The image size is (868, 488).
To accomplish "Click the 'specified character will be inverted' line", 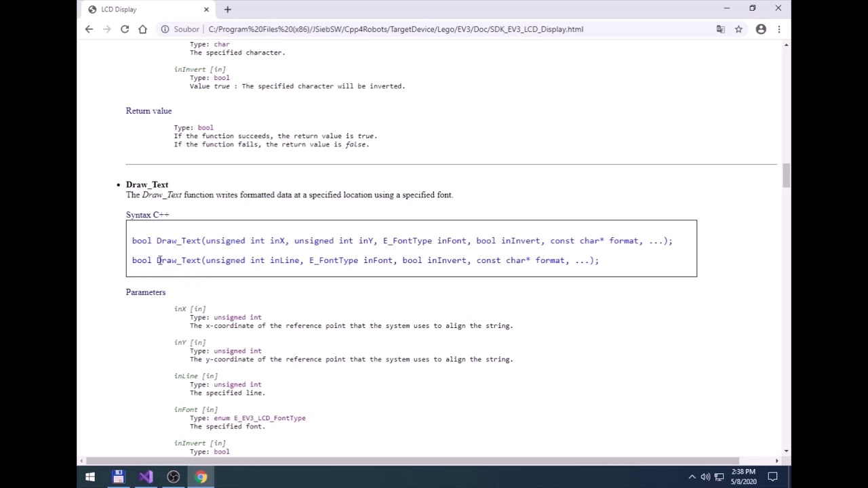I will click(297, 86).
